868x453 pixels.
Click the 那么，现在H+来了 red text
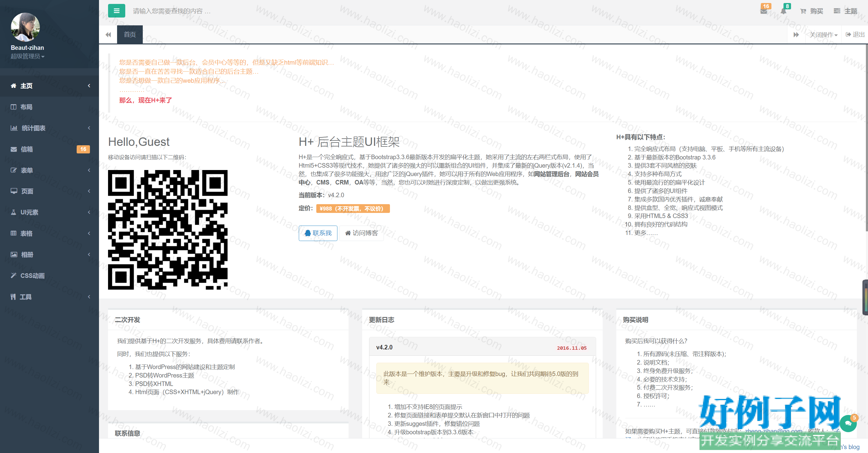point(145,101)
